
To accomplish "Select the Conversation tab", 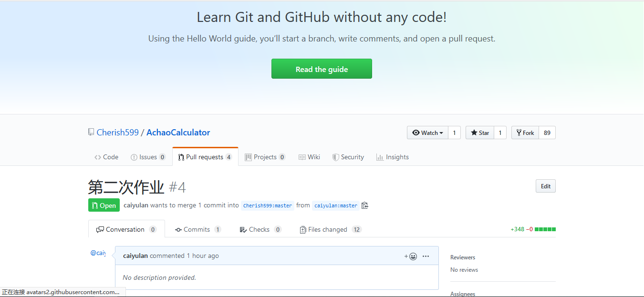I will tap(126, 229).
